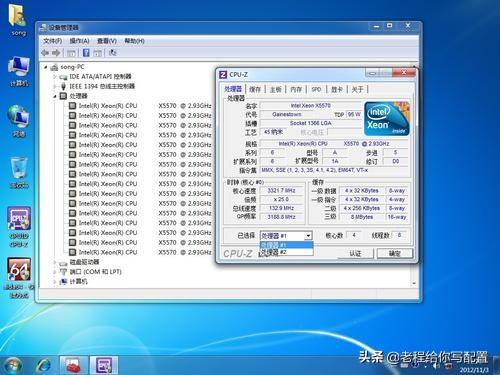The width and height of the screenshot is (500, 375).
Task: Collapse the song-PC root node arrow
Action: click(x=46, y=67)
